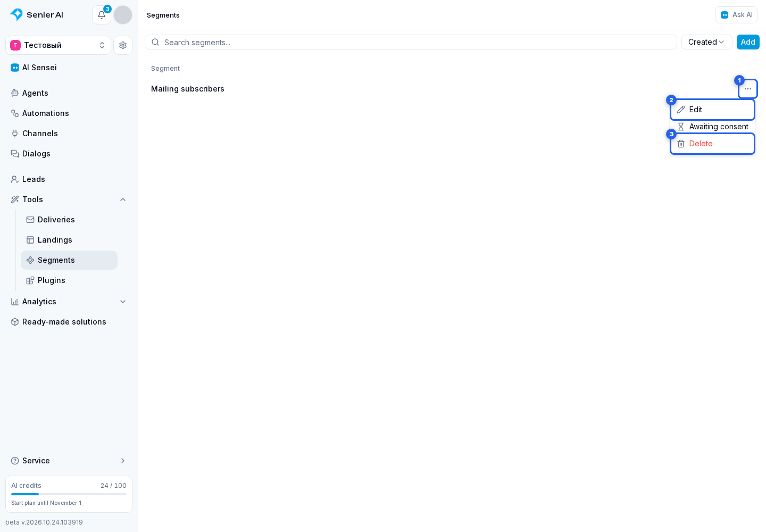Open the Agents page
766x532 pixels.
point(69,93)
